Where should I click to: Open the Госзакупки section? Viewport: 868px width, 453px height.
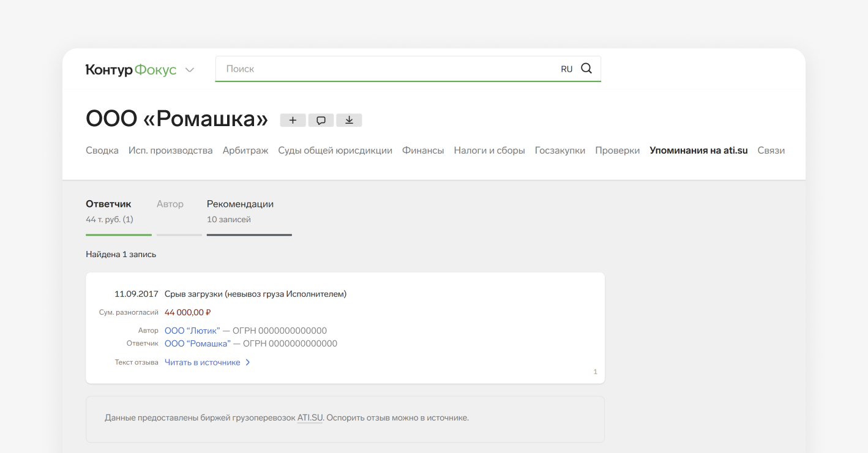pos(559,151)
